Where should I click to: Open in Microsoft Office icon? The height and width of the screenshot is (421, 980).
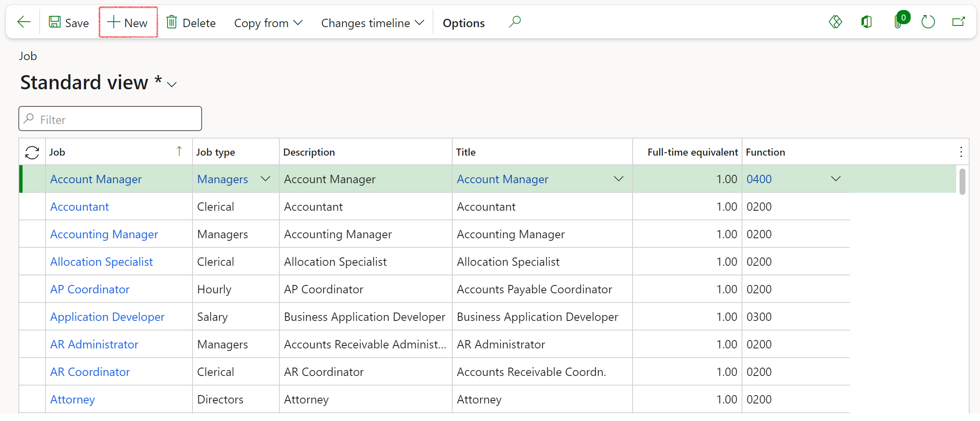tap(867, 22)
